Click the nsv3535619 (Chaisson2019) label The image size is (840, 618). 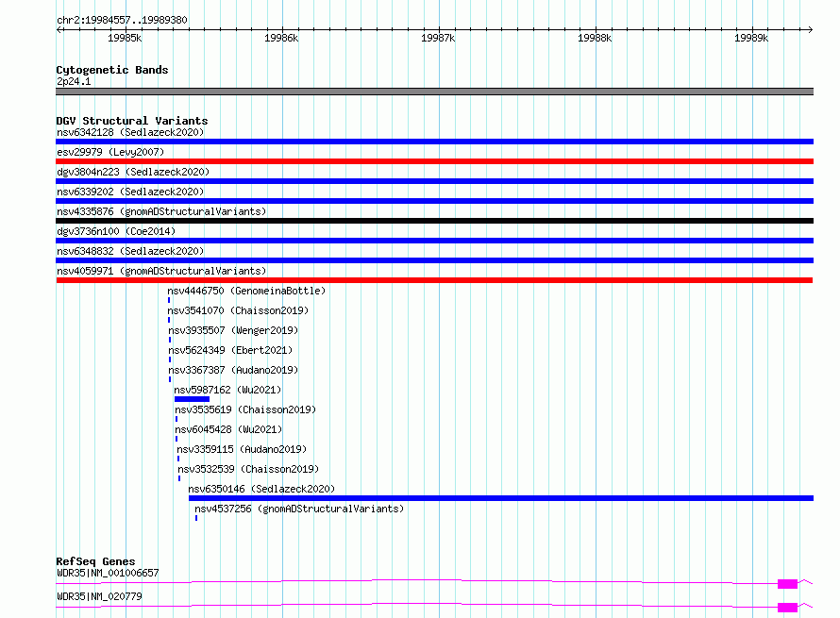click(245, 409)
